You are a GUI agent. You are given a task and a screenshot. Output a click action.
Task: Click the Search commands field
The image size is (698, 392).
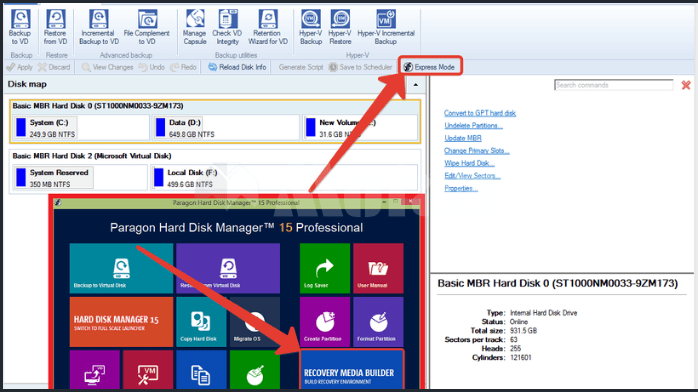[613, 85]
